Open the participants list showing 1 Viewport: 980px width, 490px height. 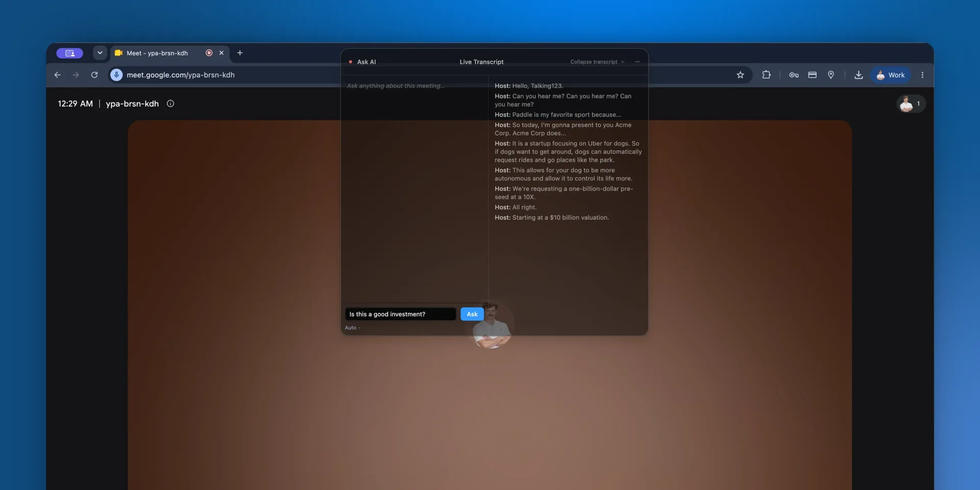pos(911,104)
